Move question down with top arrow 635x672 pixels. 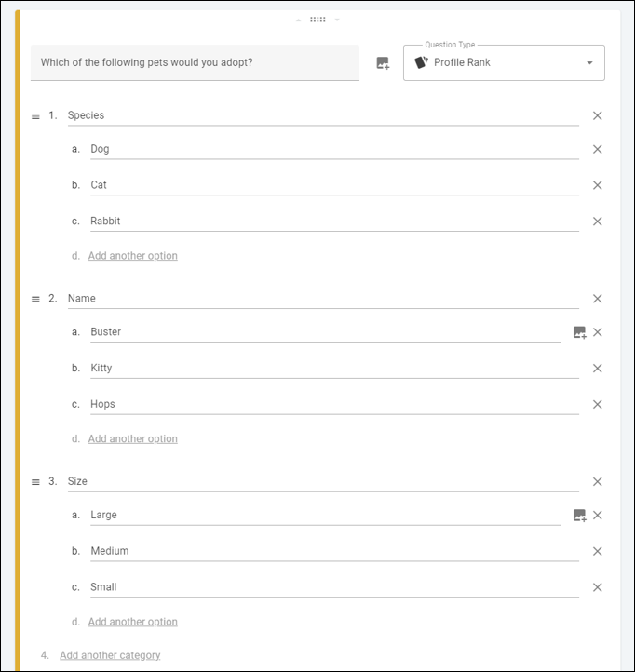[337, 20]
